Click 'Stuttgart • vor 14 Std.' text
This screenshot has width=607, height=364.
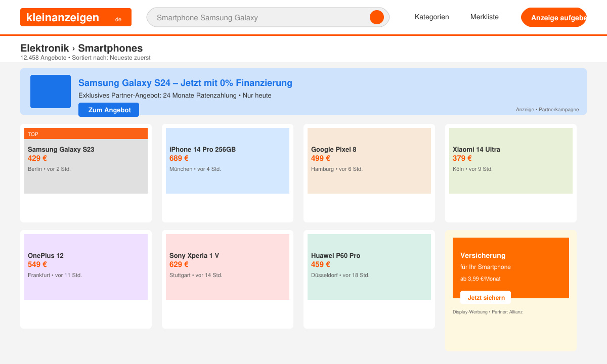coord(196,275)
